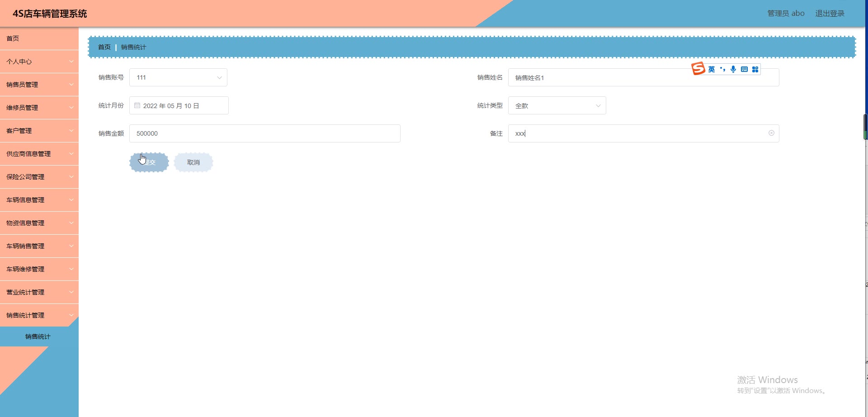Image resolution: width=868 pixels, height=417 pixels.
Task: Click the 统计月份 date field
Action: (179, 105)
